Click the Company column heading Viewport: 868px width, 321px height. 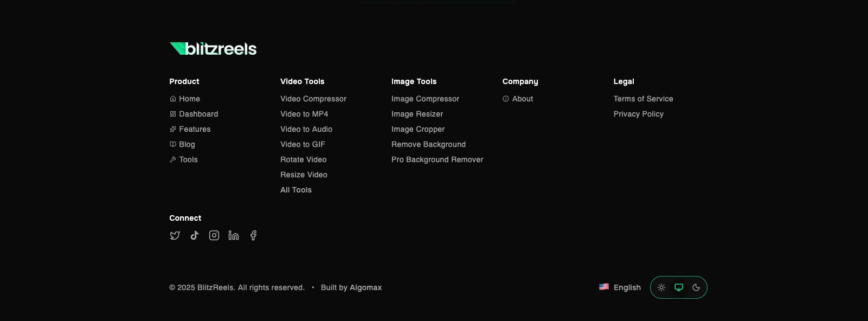coord(520,81)
